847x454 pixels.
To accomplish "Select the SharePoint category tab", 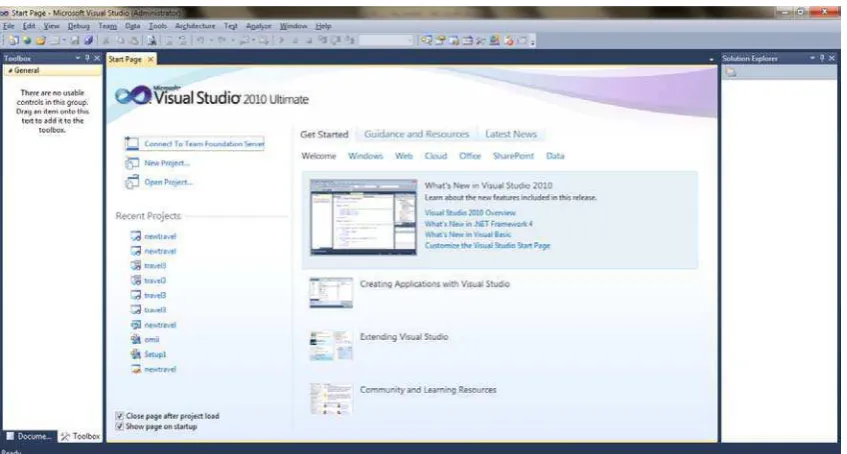I will tap(513, 156).
